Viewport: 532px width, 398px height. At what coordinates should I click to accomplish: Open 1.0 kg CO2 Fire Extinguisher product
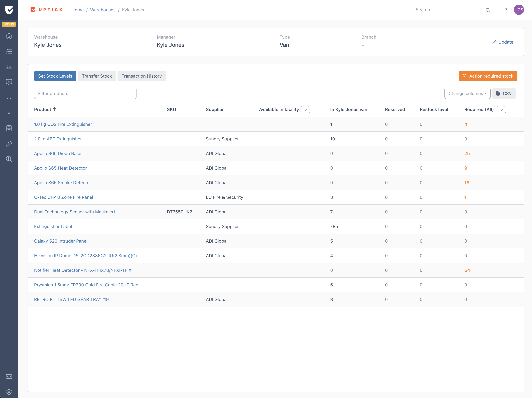(63, 124)
